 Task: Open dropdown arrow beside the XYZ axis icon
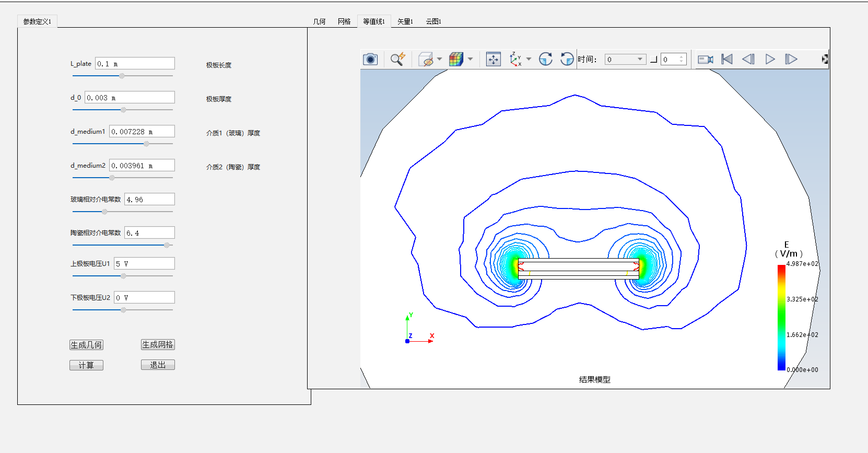(529, 59)
